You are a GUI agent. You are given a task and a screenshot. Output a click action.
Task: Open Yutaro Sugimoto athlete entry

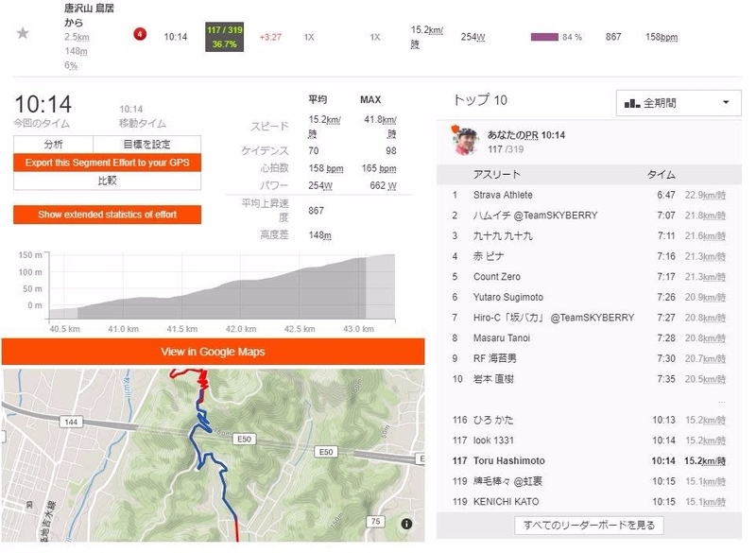tap(508, 297)
